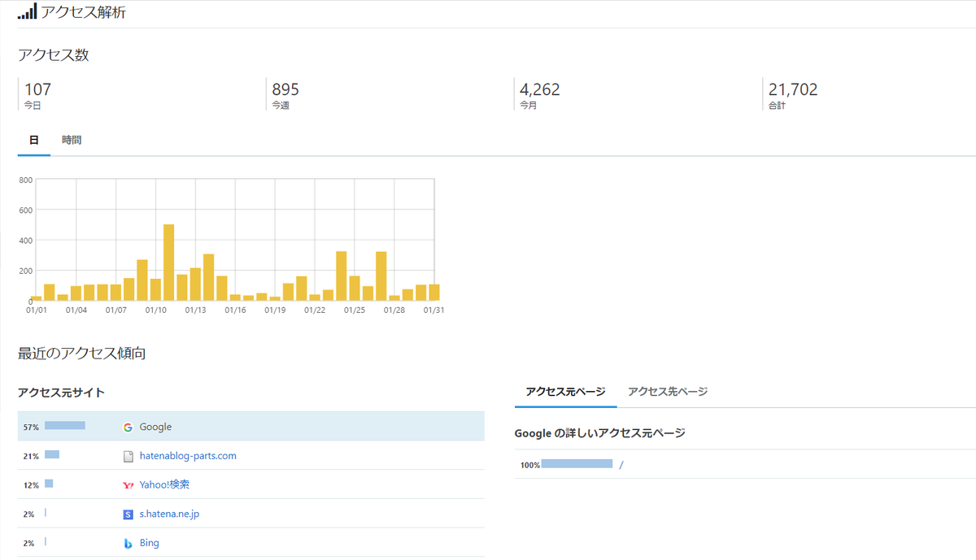Open the Bing referrer link
This screenshot has width=976, height=560.
click(x=150, y=543)
